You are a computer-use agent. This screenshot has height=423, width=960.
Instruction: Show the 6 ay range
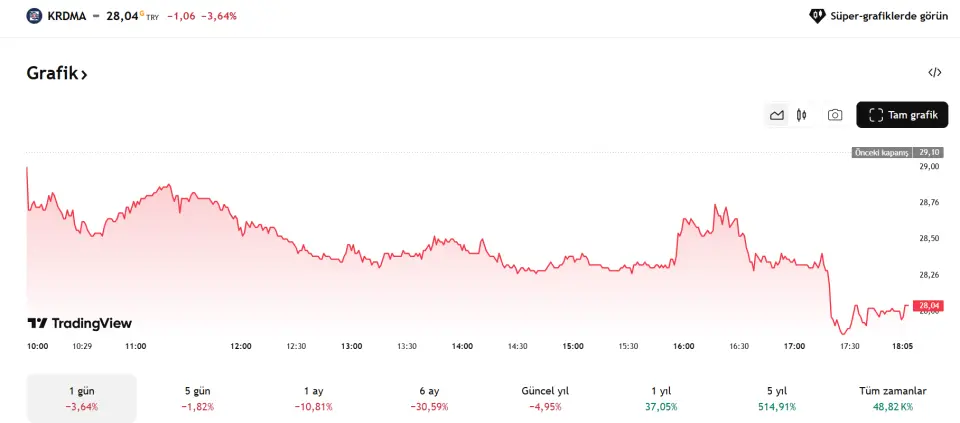429,398
